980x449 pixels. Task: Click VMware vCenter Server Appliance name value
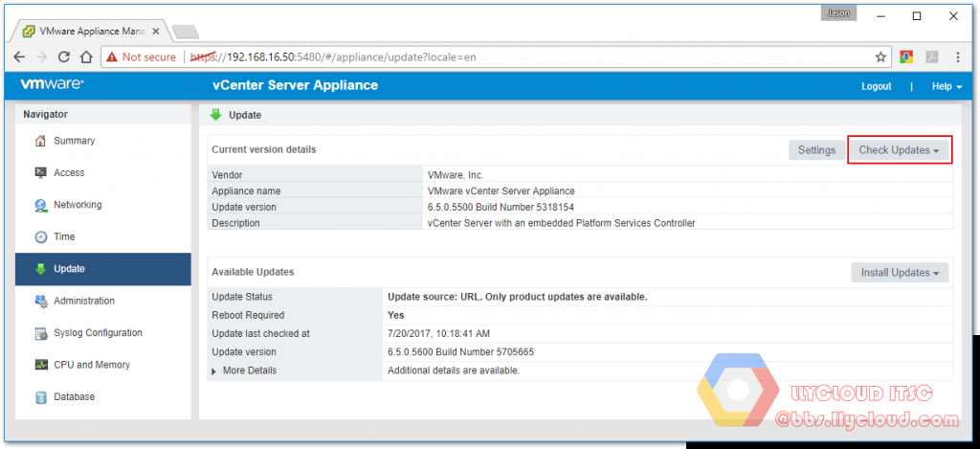[x=501, y=191]
